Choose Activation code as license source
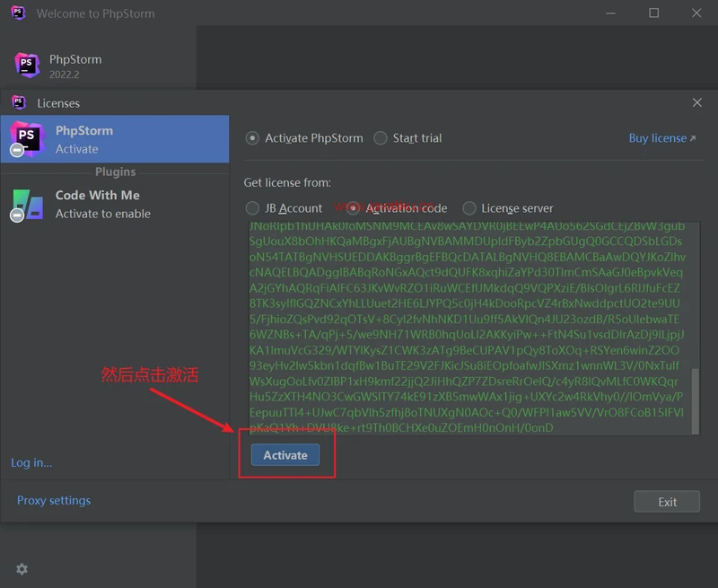The width and height of the screenshot is (718, 588). tap(354, 208)
